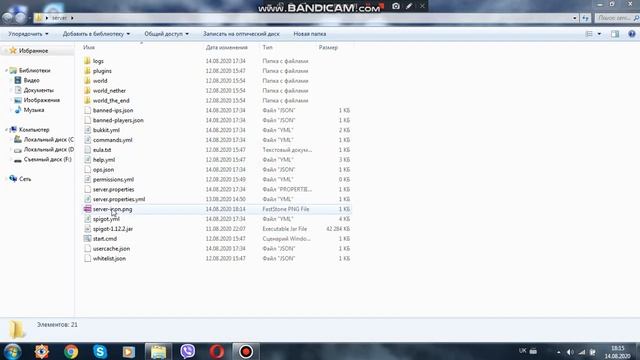Open Изображения library in sidebar

(x=42, y=100)
